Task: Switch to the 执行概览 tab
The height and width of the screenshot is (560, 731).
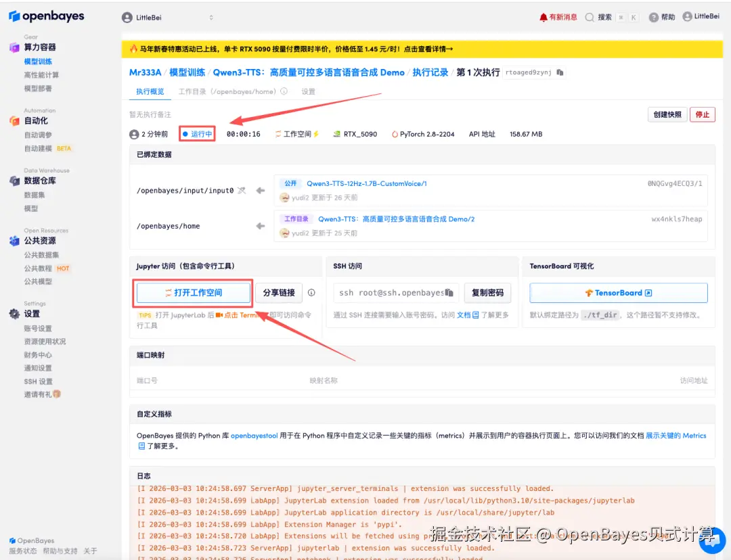Action: point(150,91)
